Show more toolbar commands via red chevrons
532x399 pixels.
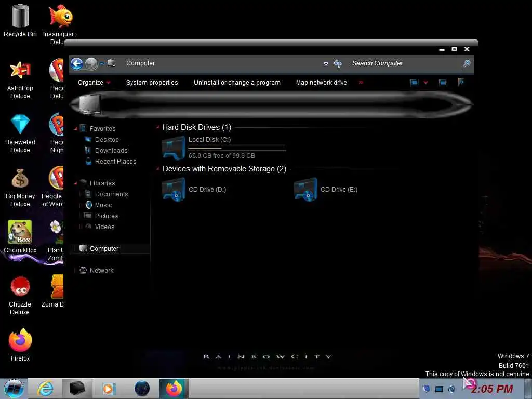pyautogui.click(x=361, y=83)
